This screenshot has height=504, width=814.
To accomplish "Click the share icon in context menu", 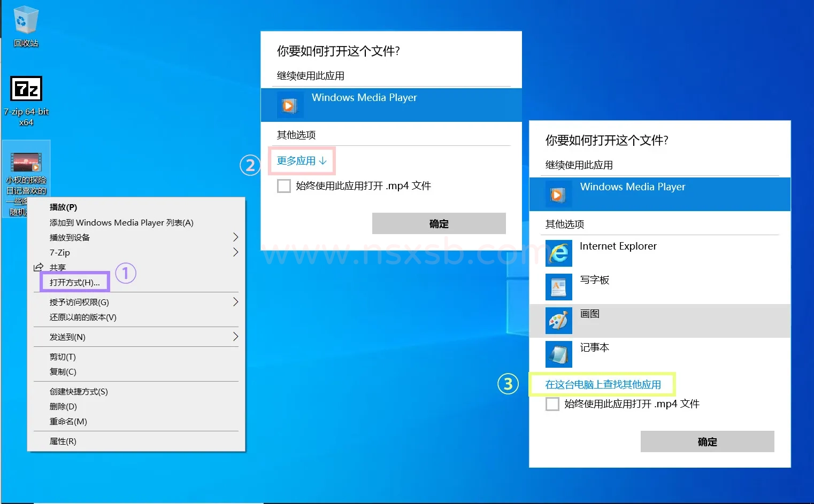I will pyautogui.click(x=39, y=267).
